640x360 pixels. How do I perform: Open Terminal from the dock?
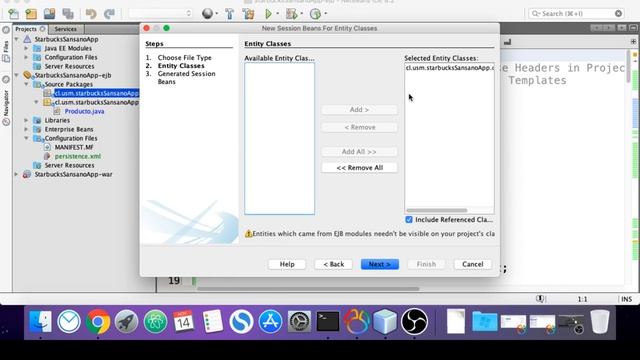(x=328, y=322)
